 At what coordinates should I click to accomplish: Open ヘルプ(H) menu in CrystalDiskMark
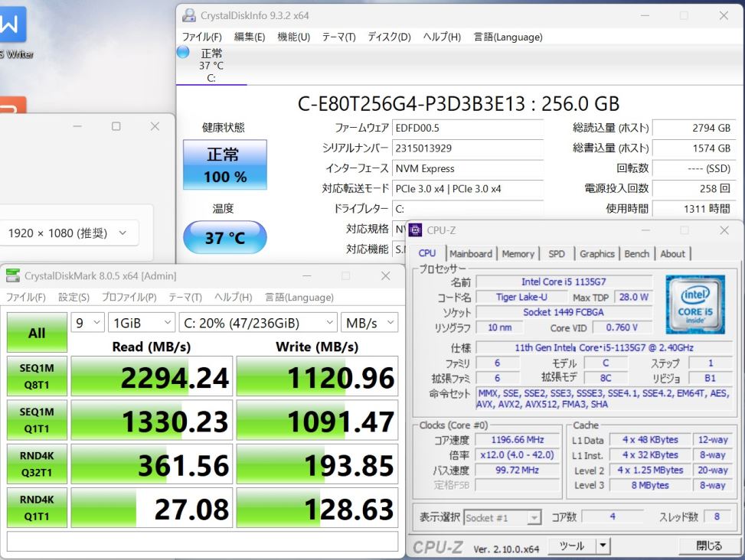pyautogui.click(x=233, y=297)
